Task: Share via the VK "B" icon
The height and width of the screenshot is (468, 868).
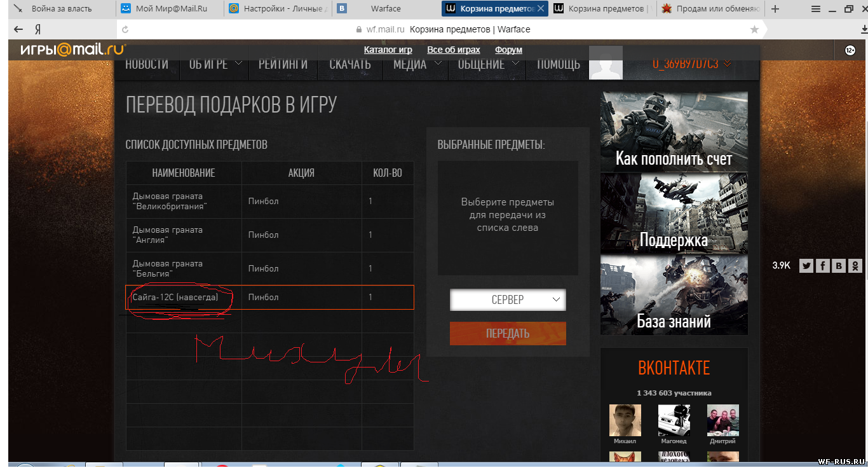Action: point(839,266)
